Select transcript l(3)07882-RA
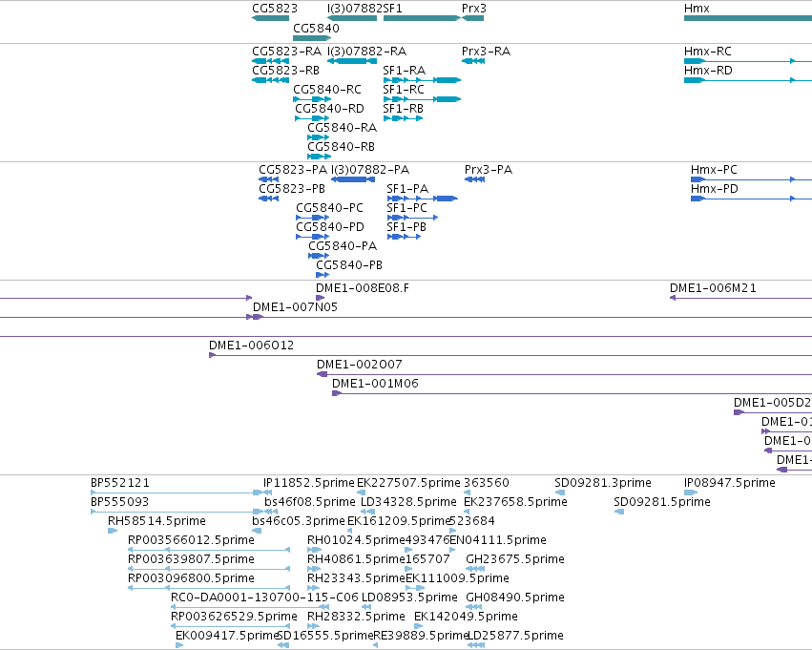This screenshot has height=650, width=812. pos(352,61)
